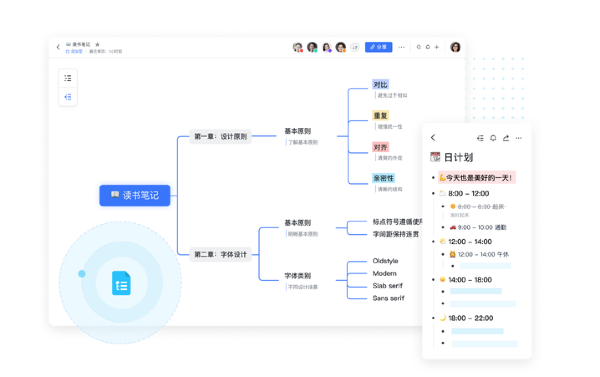Click back chevron in the 日计划 panel
Image resolution: width=600 pixels, height=377 pixels.
(x=433, y=137)
